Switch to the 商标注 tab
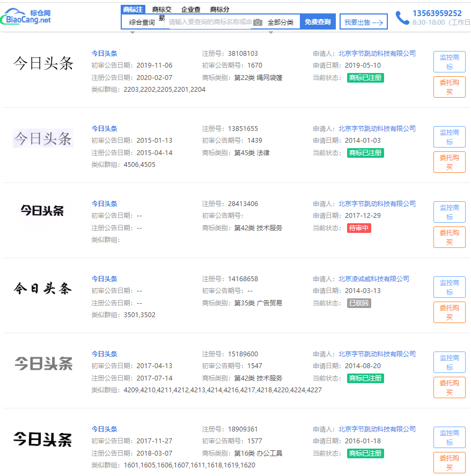 133,10
